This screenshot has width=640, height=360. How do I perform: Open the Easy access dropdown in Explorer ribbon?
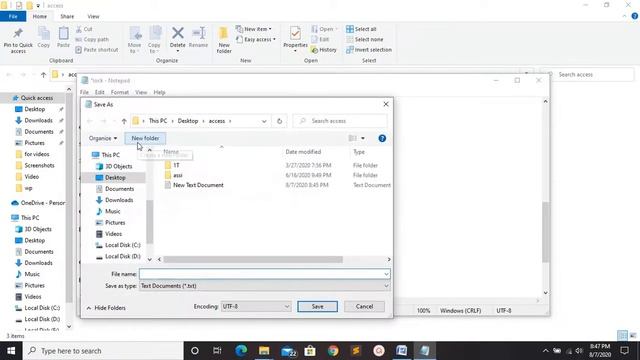coord(256,40)
